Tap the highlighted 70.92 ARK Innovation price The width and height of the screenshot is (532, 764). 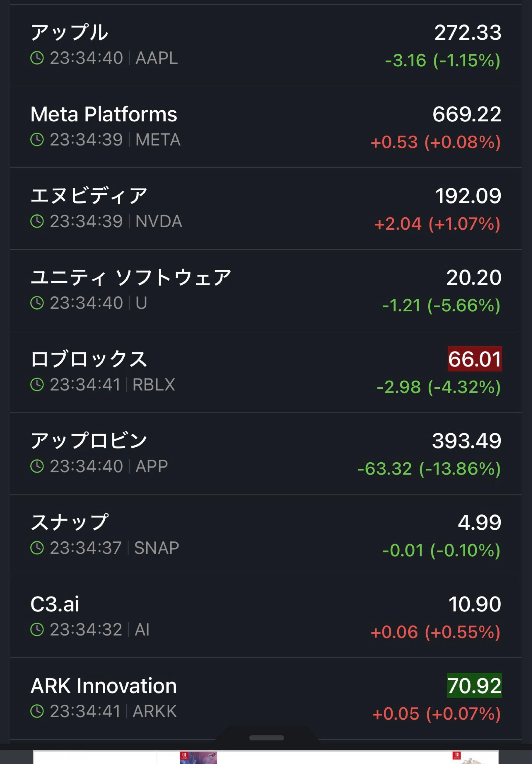[474, 686]
